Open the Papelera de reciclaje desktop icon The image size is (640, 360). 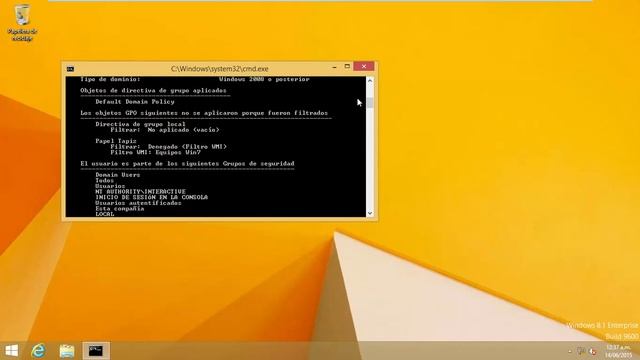click(x=22, y=23)
